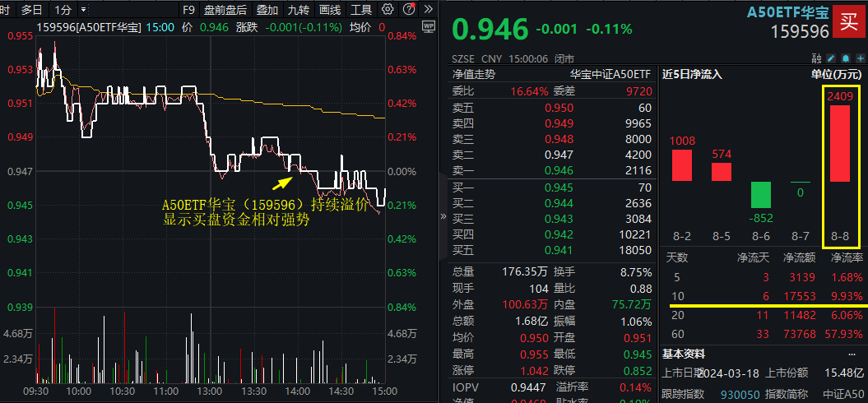The width and height of the screenshot is (868, 403).
Task: Click the WP monitor icon
Action: click(x=429, y=26)
